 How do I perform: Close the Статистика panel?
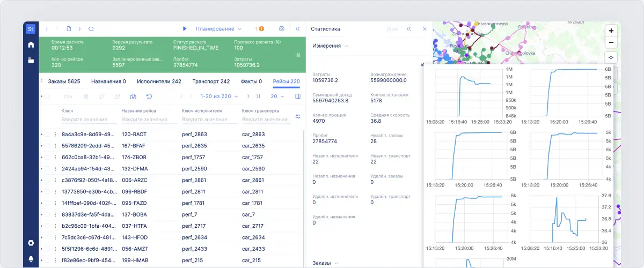coord(425,29)
